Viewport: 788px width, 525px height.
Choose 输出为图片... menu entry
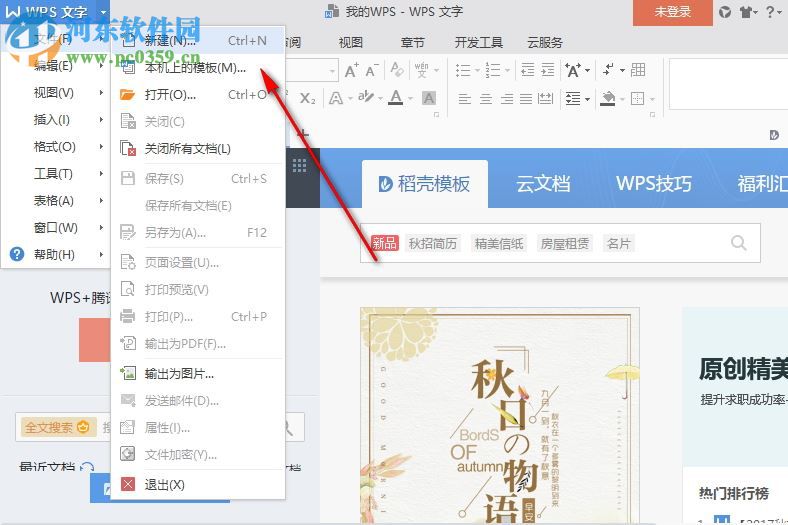pyautogui.click(x=198, y=374)
